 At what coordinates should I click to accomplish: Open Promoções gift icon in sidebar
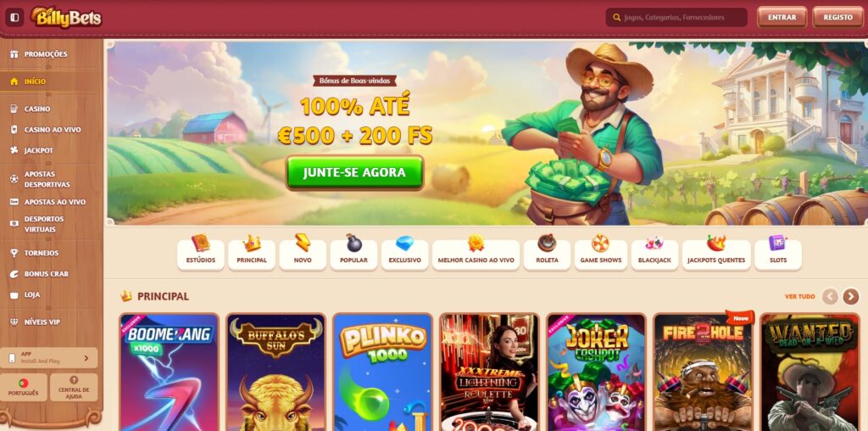pyautogui.click(x=14, y=54)
